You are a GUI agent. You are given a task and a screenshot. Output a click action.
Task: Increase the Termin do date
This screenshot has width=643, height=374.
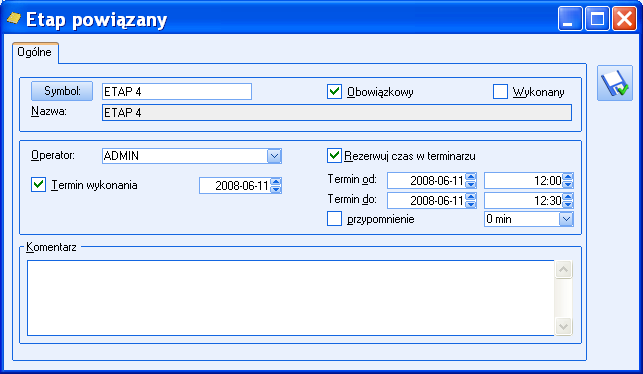471,197
